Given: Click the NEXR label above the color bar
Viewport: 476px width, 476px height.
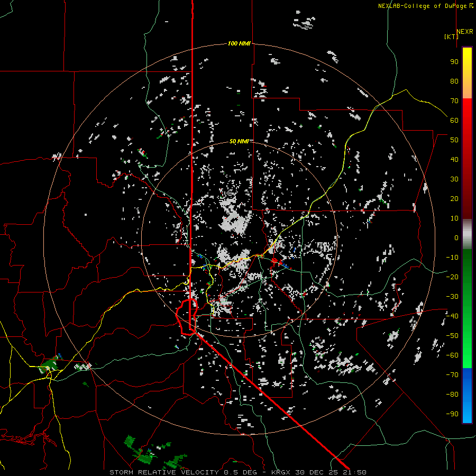Looking at the screenshot, I should 465,32.
